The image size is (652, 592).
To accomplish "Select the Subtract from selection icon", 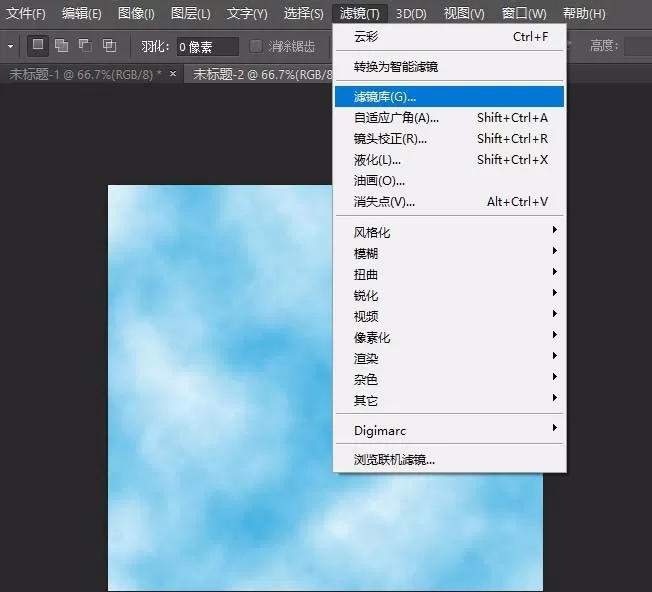I will [x=85, y=45].
